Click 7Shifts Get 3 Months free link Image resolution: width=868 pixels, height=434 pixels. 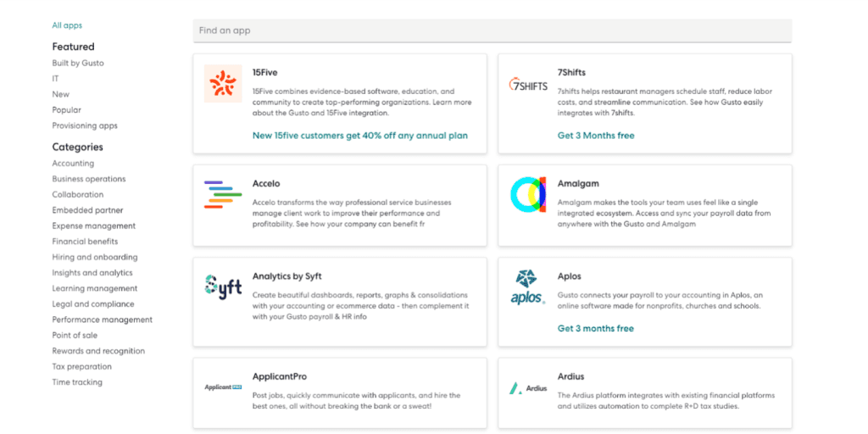pyautogui.click(x=595, y=136)
